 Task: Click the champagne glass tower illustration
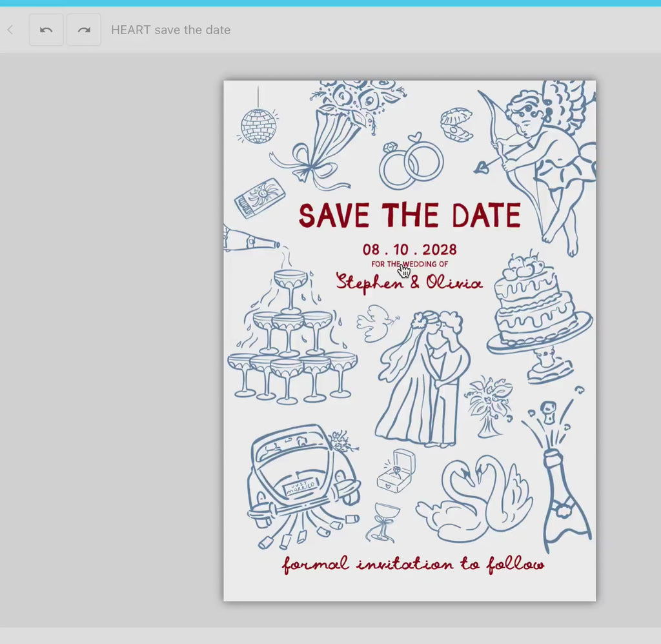pyautogui.click(x=292, y=336)
